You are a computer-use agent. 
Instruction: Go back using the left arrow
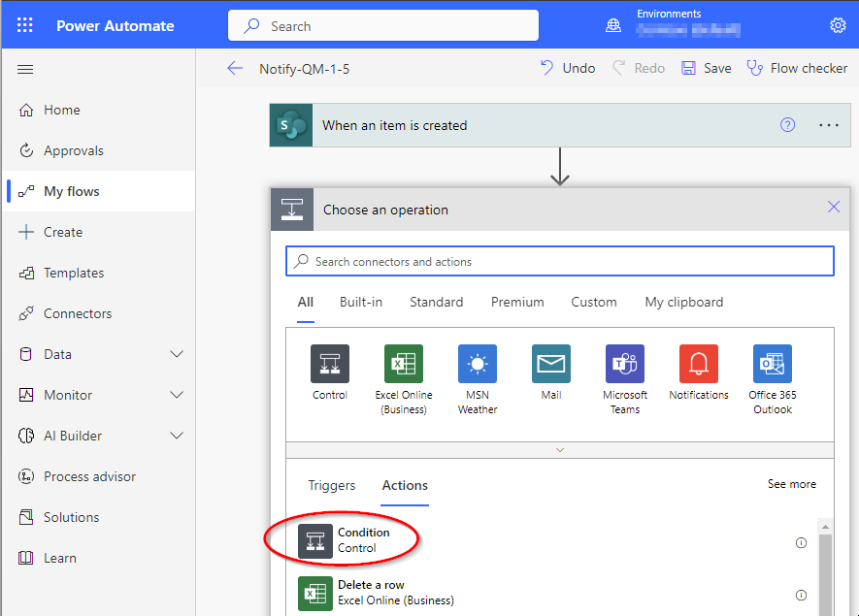(x=235, y=69)
